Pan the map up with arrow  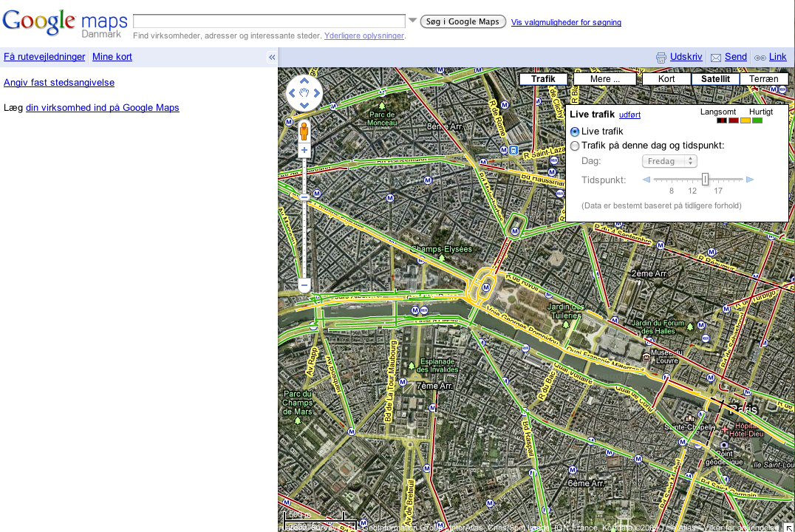coord(304,82)
